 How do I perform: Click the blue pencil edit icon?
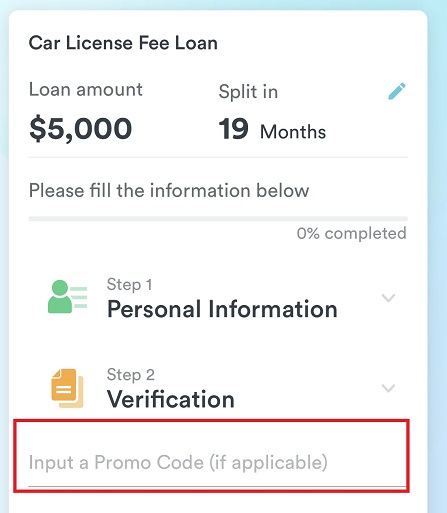pos(397,91)
